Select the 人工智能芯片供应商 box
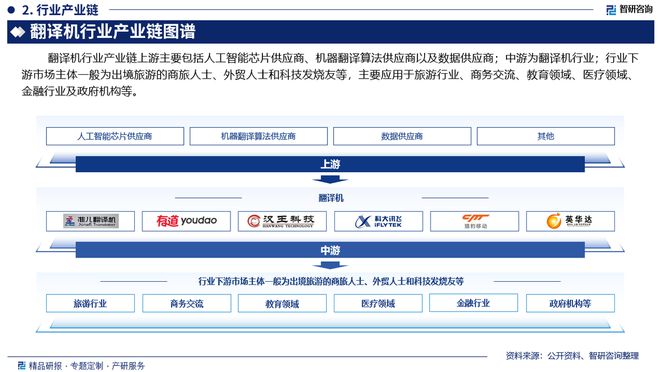Screen dimensions: 660x372 115,136
